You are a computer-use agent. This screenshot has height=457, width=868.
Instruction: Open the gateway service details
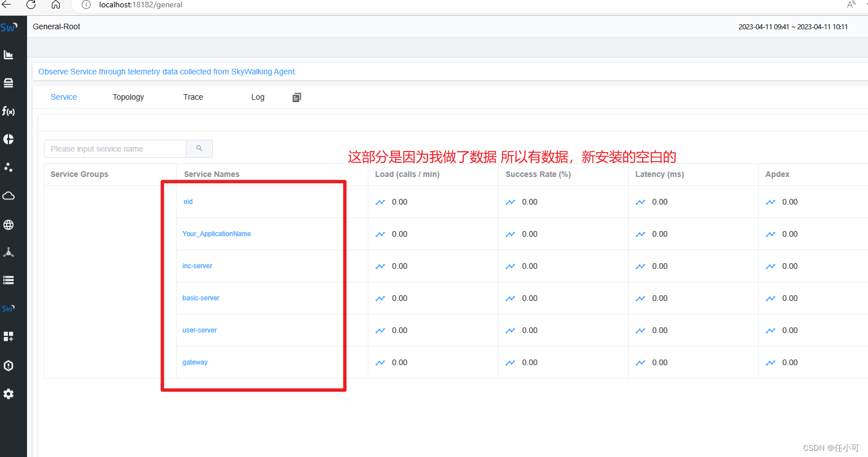[x=195, y=362]
